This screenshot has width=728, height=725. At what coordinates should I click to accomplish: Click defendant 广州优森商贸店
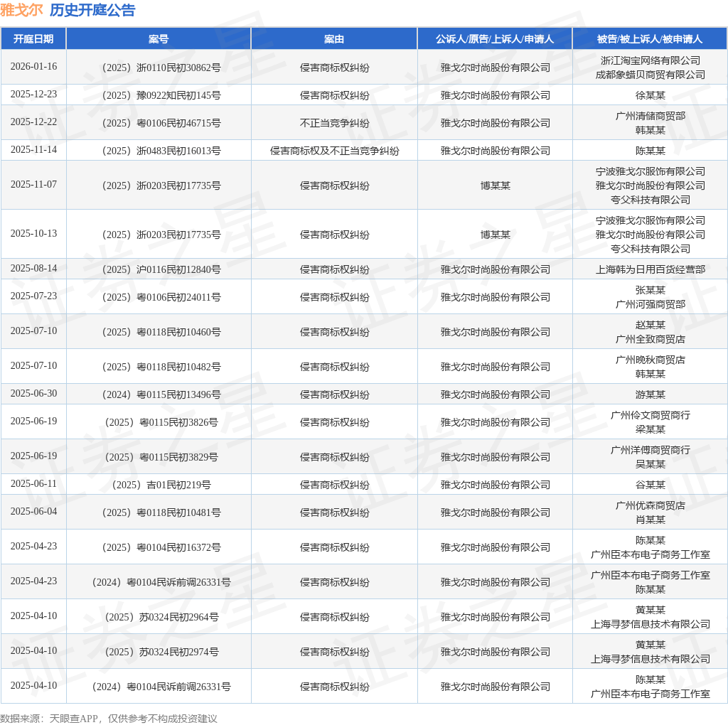650,506
